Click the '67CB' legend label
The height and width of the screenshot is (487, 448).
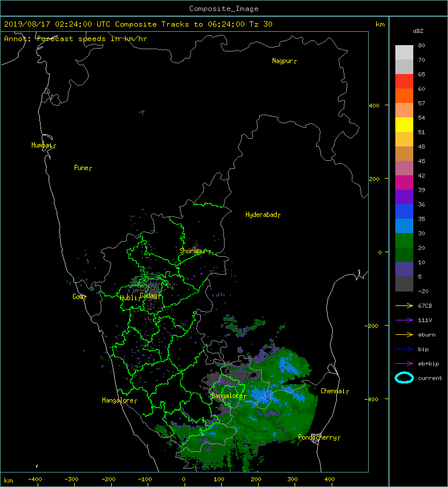(425, 305)
